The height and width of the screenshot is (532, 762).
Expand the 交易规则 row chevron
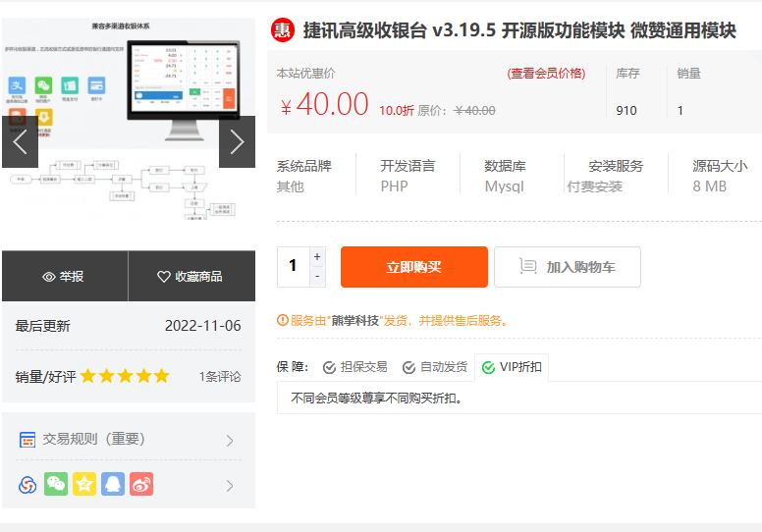point(230,441)
